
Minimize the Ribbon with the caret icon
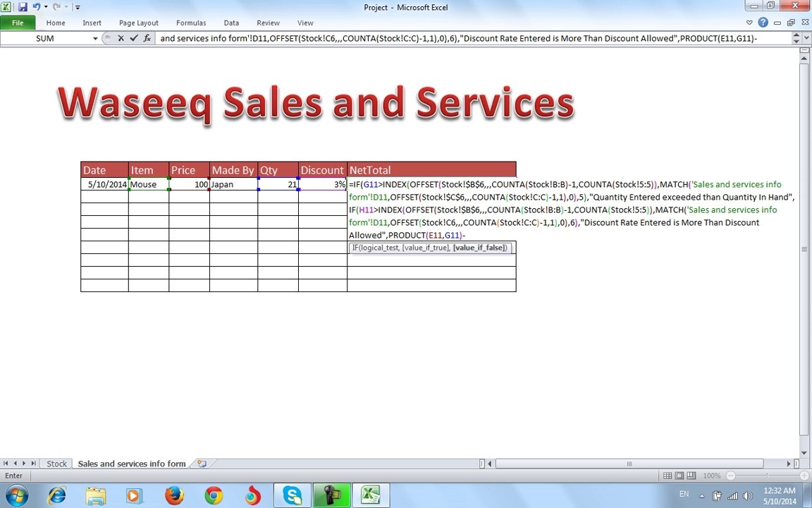pos(749,23)
